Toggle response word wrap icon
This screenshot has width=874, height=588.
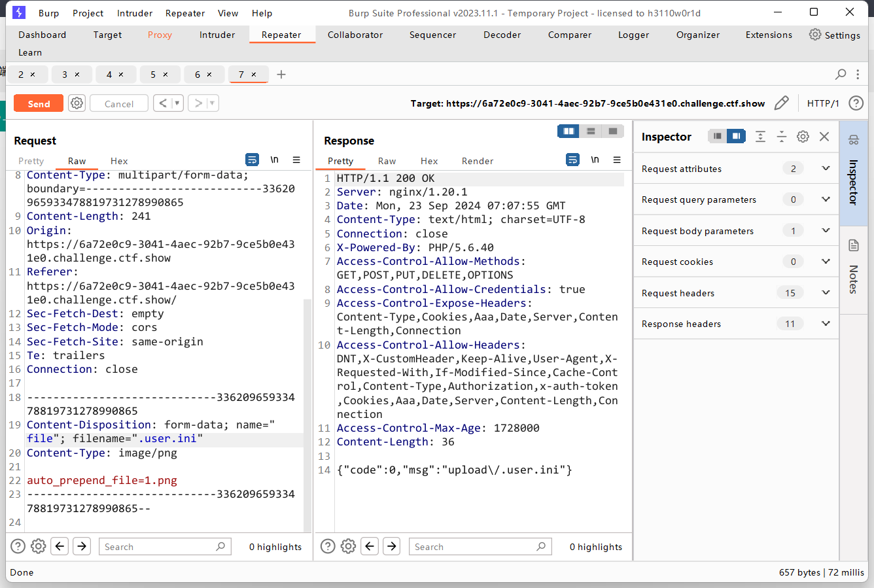pos(572,160)
